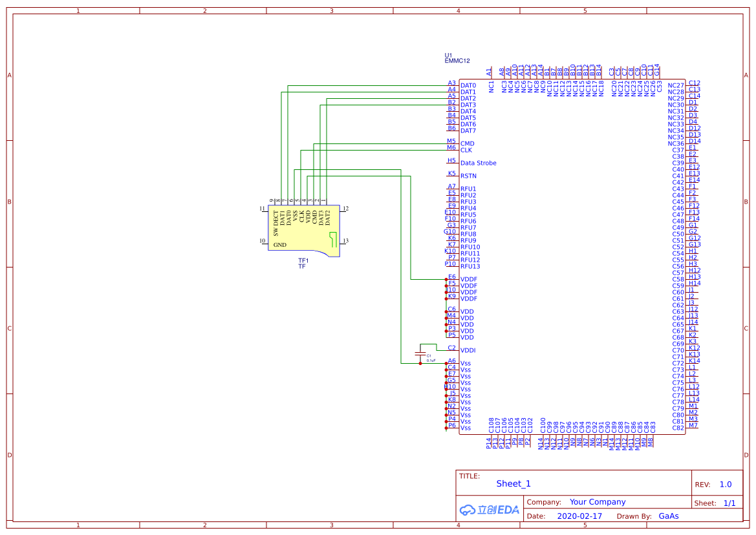Click pin number A6 at Vss
This screenshot has height=535, width=756.
(x=451, y=361)
